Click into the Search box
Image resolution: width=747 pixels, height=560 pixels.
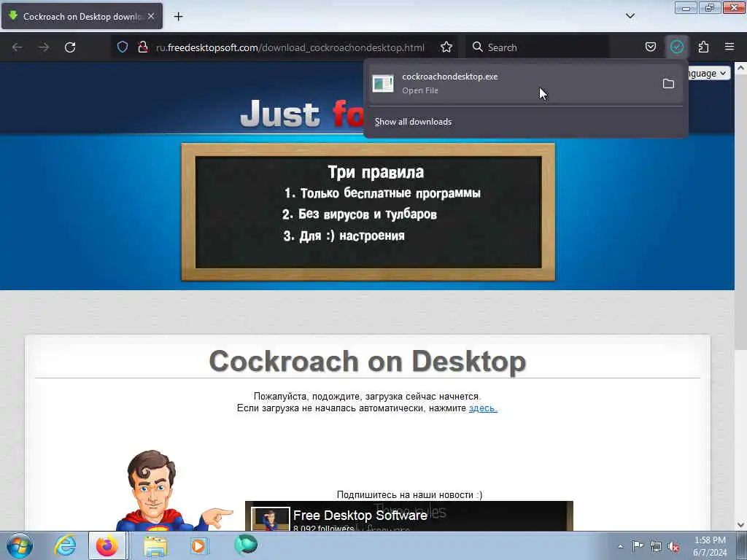[538, 47]
